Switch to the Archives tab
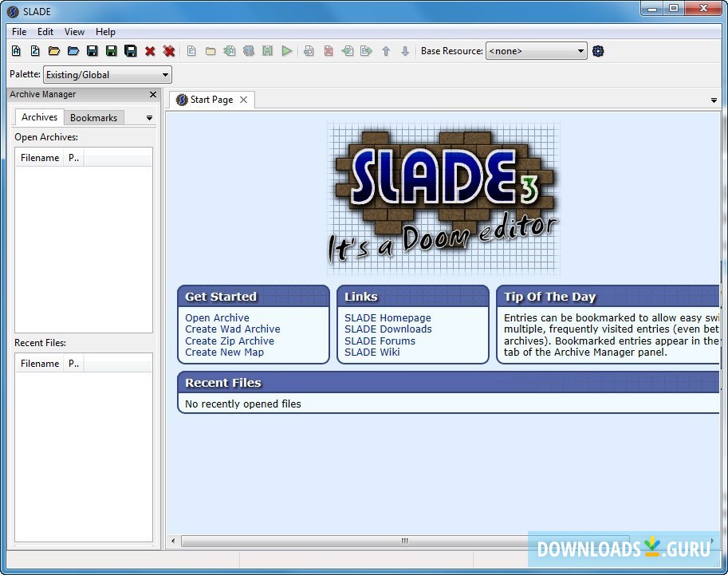The width and height of the screenshot is (728, 575). [x=39, y=117]
